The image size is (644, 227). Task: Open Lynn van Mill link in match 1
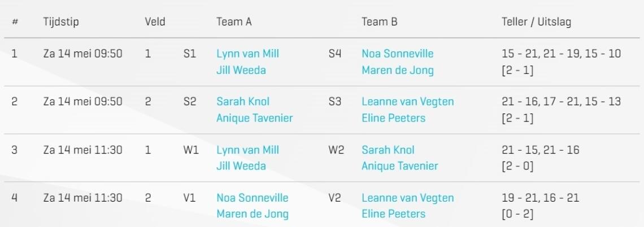(x=247, y=54)
